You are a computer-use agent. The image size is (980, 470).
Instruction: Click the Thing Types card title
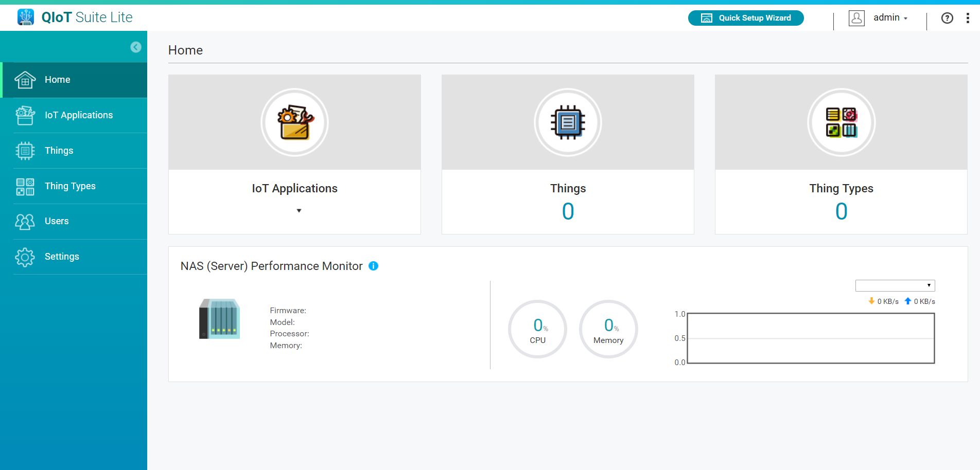tap(841, 189)
